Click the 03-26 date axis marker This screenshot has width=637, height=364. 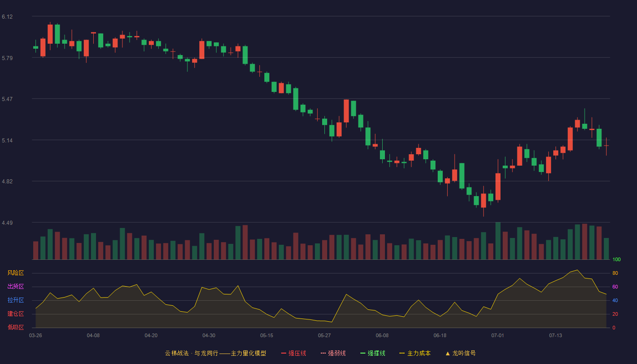pos(35,335)
